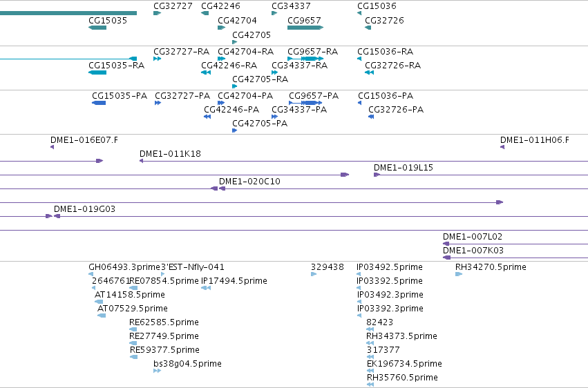Click the DME1-011H06.F label
The image size is (588, 388).
click(x=534, y=139)
